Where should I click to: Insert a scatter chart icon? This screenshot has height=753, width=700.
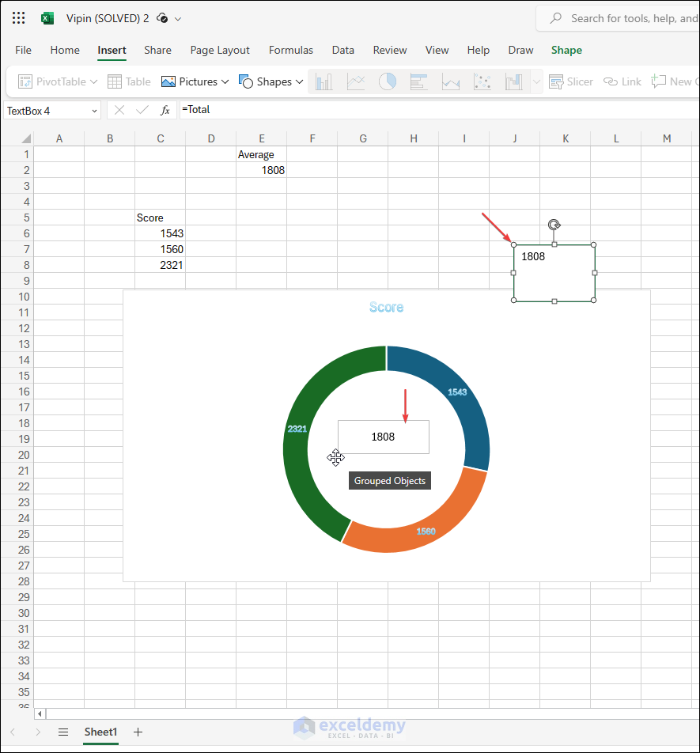point(482,81)
